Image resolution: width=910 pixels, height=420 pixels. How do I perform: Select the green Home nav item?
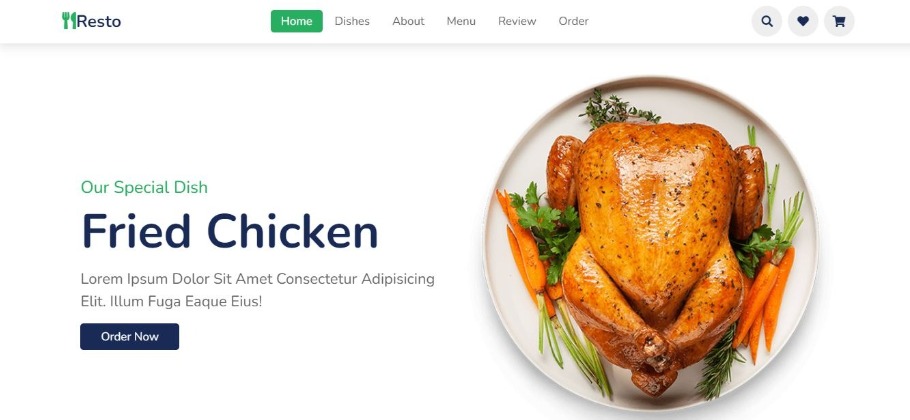pos(297,21)
